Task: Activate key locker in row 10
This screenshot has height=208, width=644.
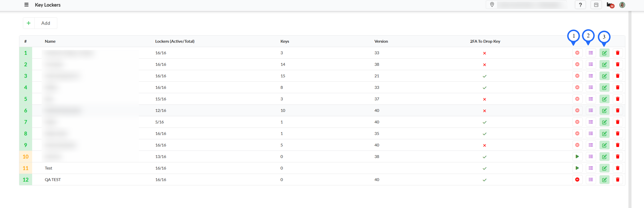Action: click(x=577, y=157)
